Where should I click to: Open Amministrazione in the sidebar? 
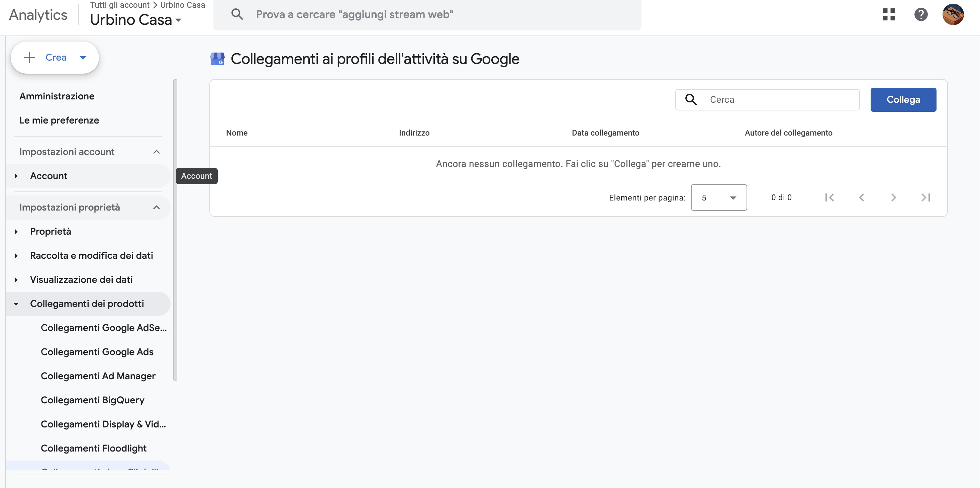(57, 96)
